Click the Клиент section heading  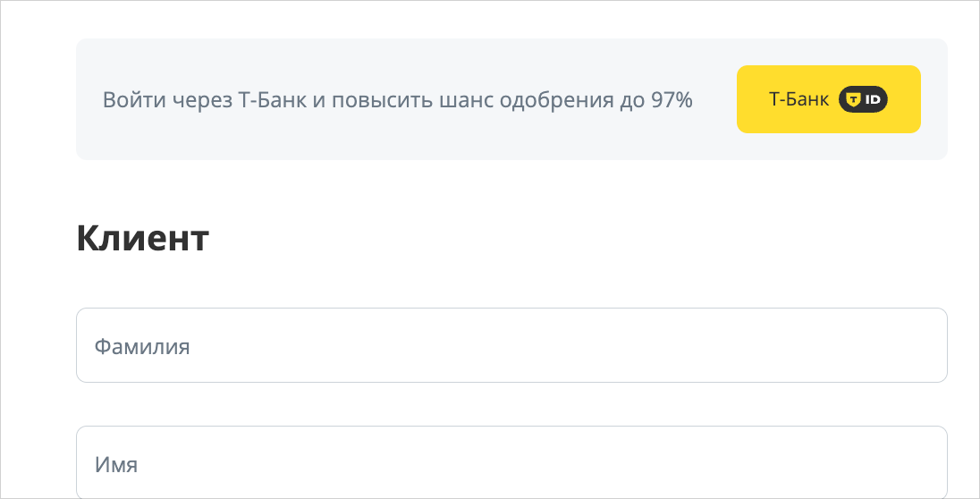tap(142, 238)
